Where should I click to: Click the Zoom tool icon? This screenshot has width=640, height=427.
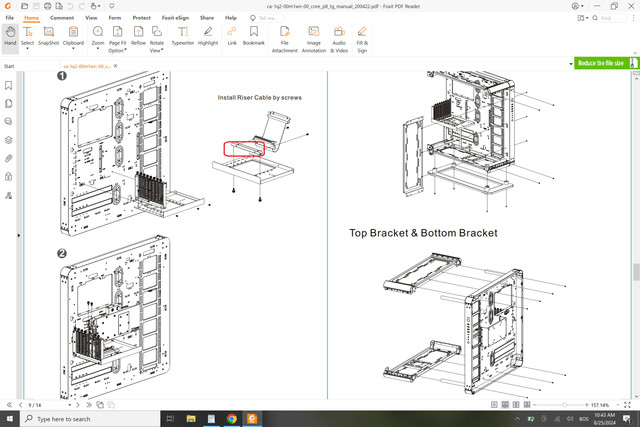click(98, 32)
